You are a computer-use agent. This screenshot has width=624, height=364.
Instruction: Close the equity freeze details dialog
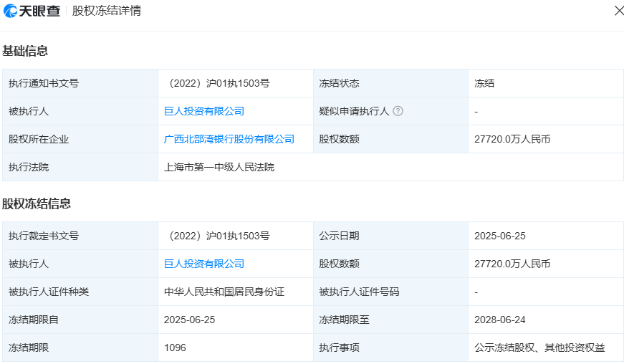coord(619,11)
